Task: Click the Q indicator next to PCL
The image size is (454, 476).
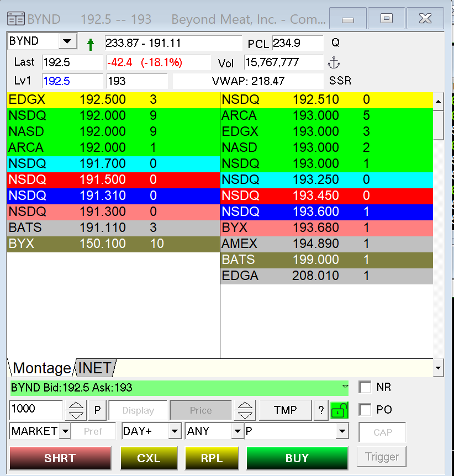Action: [335, 43]
